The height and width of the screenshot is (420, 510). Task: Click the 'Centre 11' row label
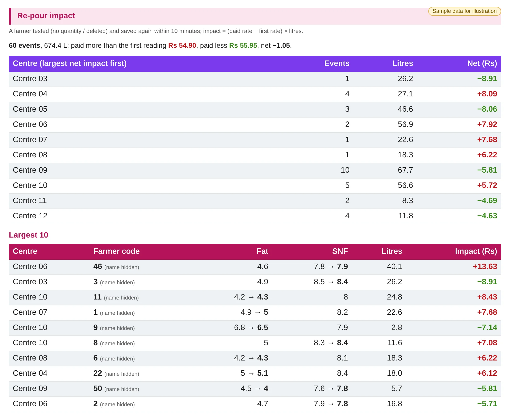(x=30, y=201)
